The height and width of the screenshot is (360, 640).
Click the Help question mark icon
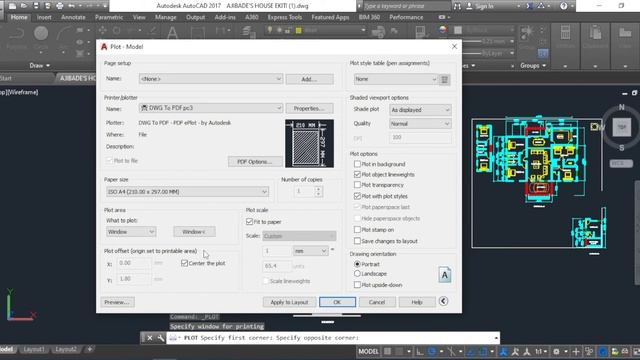(x=564, y=6)
